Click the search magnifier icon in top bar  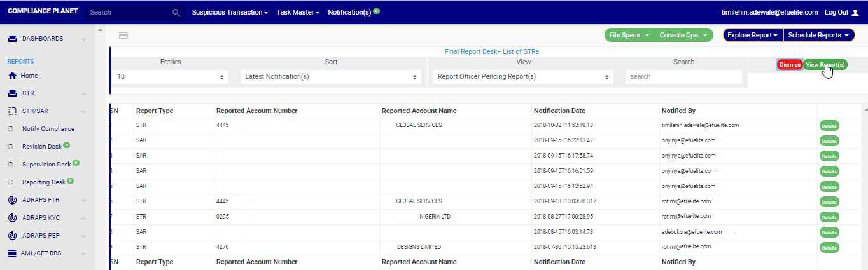point(176,12)
